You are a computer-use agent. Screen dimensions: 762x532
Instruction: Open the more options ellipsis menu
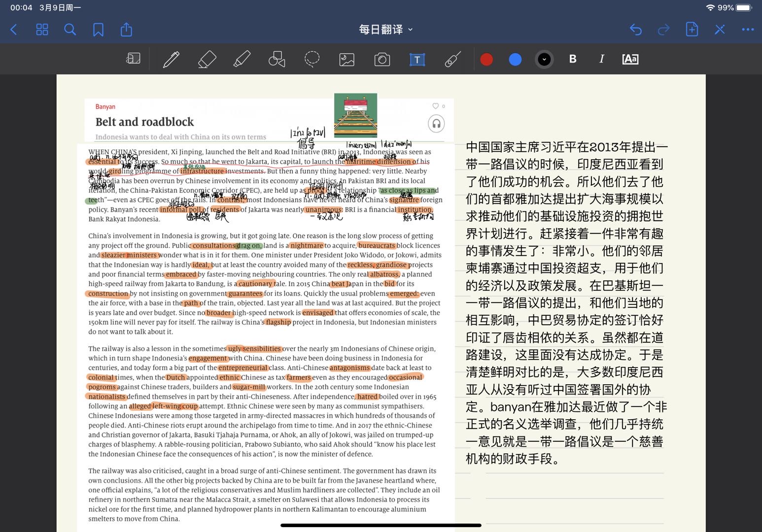(748, 30)
